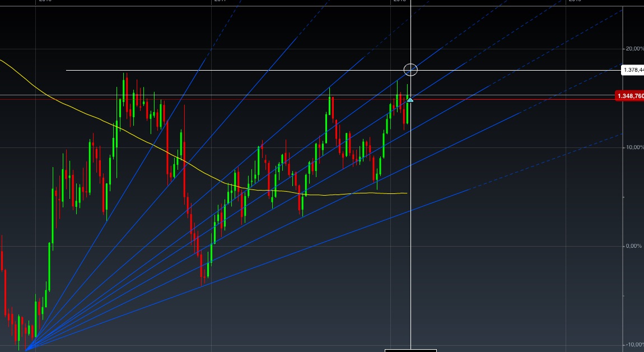Click the vertical white crosshair line
The width and height of the screenshot is (644, 352).
[410, 224]
